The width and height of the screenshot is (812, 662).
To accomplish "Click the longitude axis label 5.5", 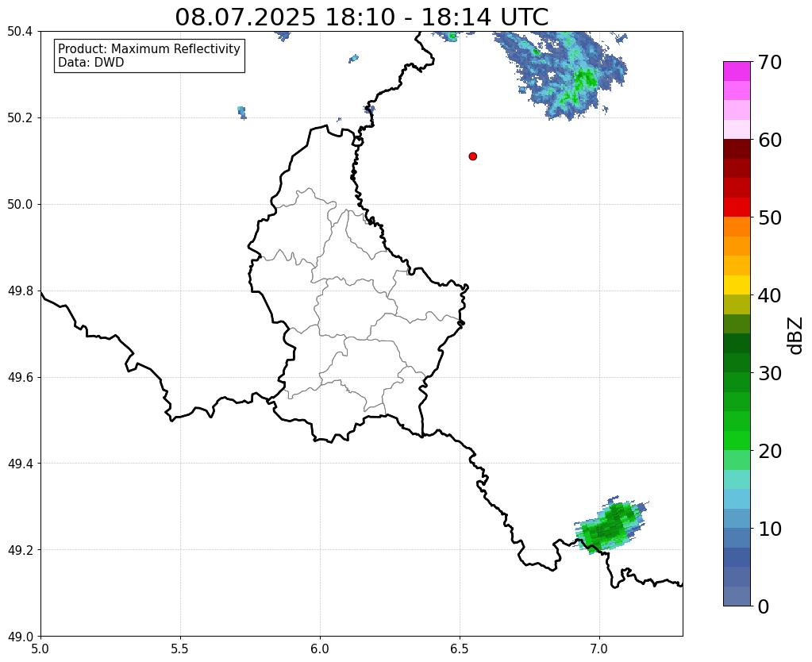I will point(180,649).
